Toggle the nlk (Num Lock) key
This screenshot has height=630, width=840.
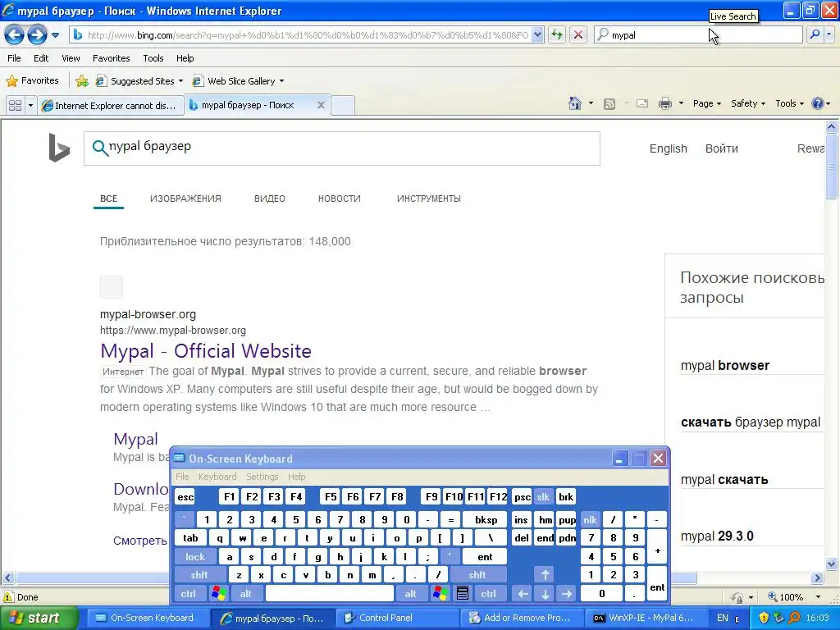point(590,519)
